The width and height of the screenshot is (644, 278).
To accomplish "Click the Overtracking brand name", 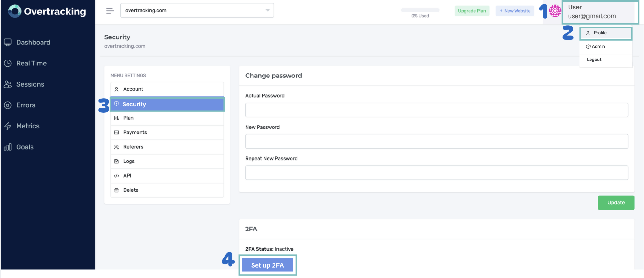I will pos(55,12).
